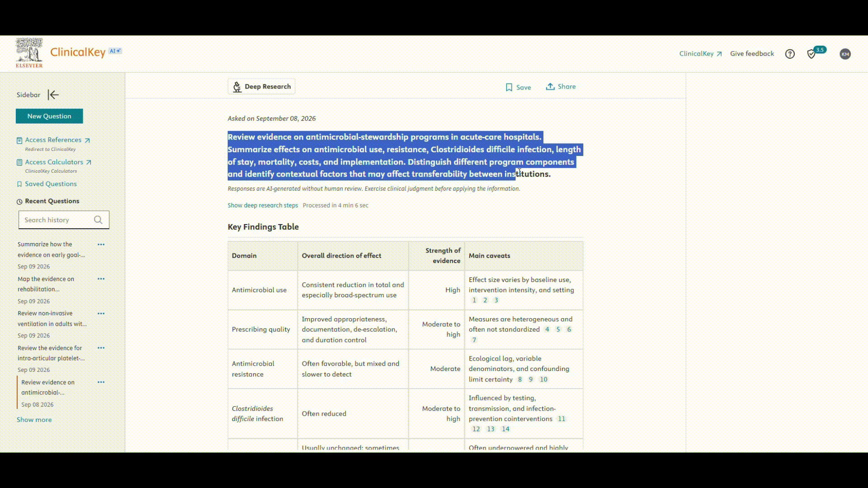Click the ClinicalKey brand name
Viewport: 868px width, 488px height.
78,52
